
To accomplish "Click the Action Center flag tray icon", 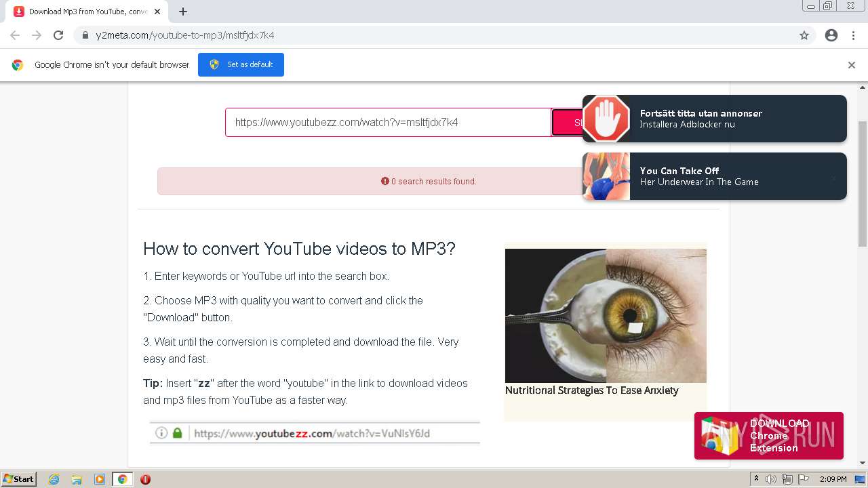I will [x=804, y=479].
